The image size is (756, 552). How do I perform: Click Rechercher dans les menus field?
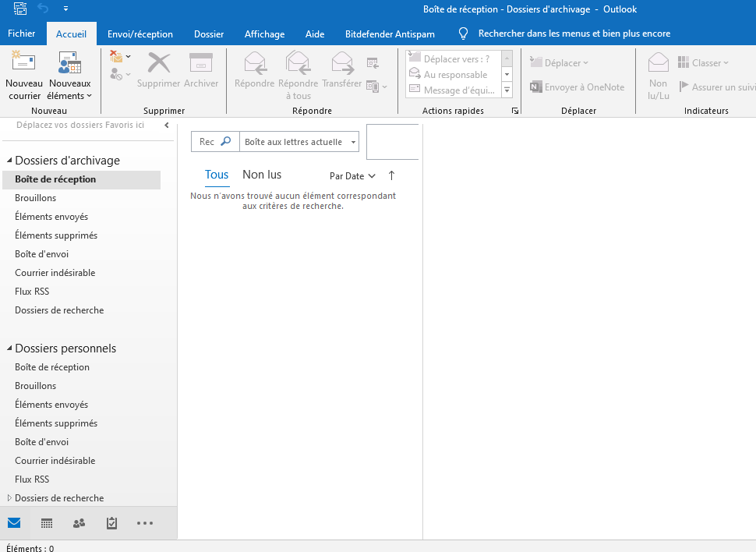click(574, 34)
